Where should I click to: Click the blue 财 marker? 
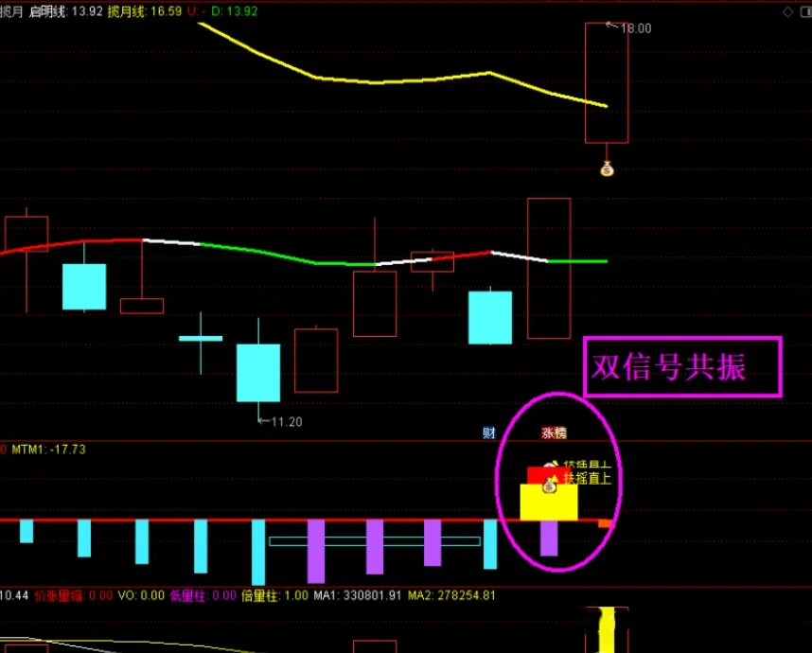(489, 433)
